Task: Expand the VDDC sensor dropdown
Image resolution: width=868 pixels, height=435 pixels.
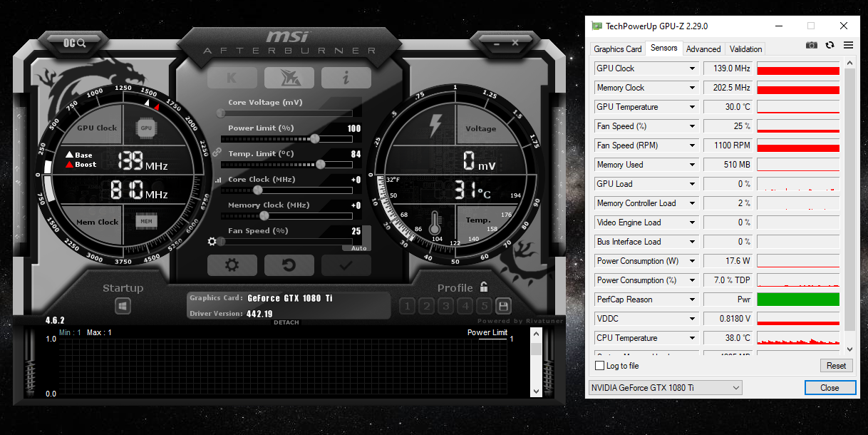Action: [692, 319]
